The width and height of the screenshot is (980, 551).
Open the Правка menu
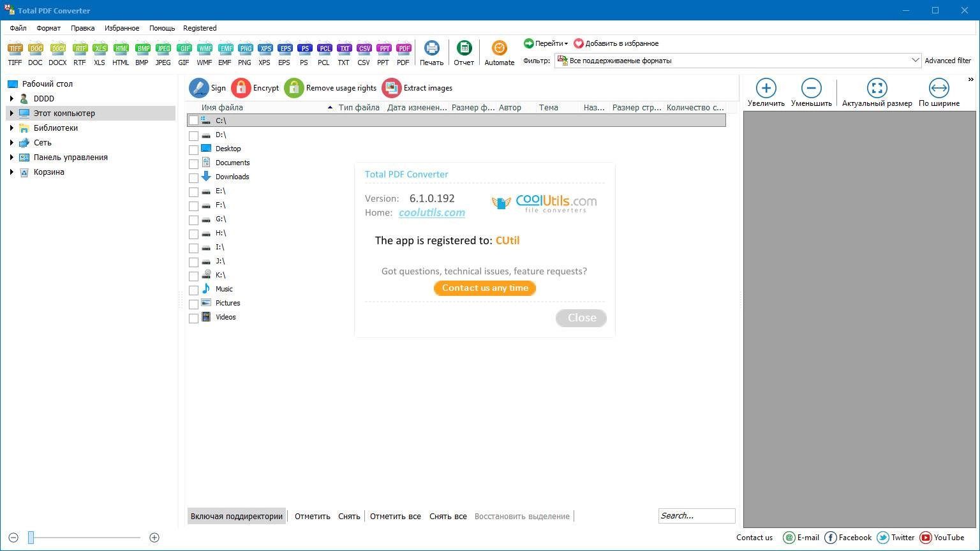(x=82, y=28)
